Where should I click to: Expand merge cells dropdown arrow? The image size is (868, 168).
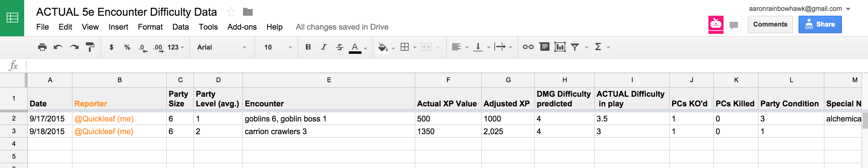438,48
